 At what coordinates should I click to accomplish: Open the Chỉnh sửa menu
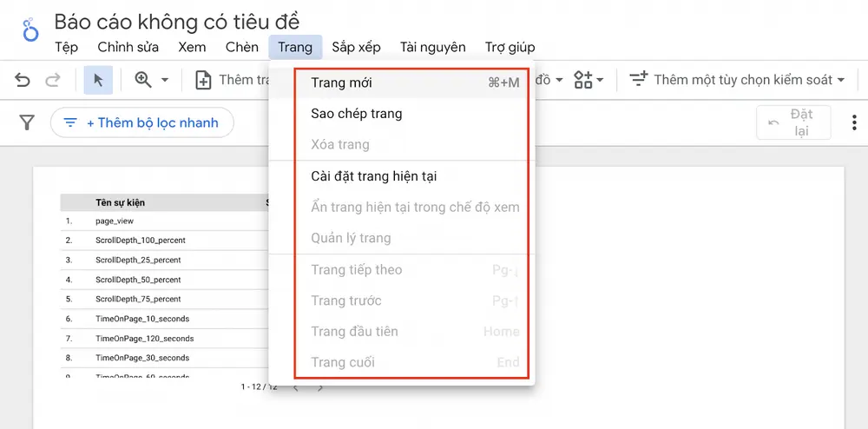click(128, 47)
